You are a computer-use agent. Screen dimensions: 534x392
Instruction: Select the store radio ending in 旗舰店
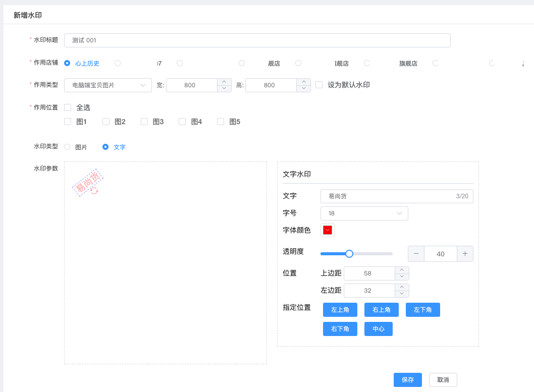coord(367,63)
